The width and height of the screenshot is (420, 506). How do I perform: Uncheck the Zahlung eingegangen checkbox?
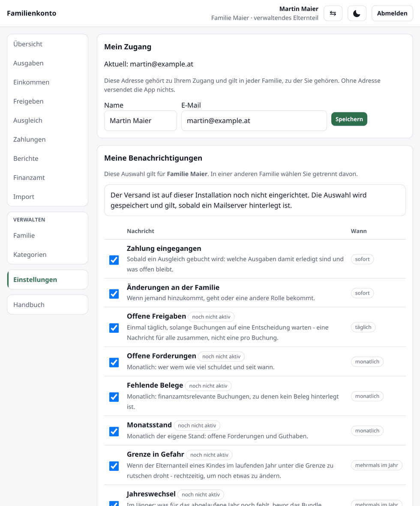click(x=114, y=260)
